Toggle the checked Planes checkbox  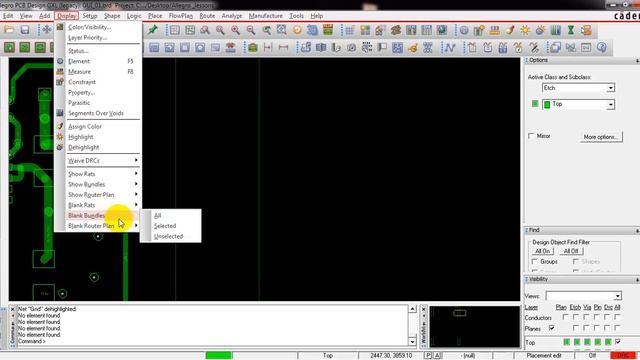552,328
